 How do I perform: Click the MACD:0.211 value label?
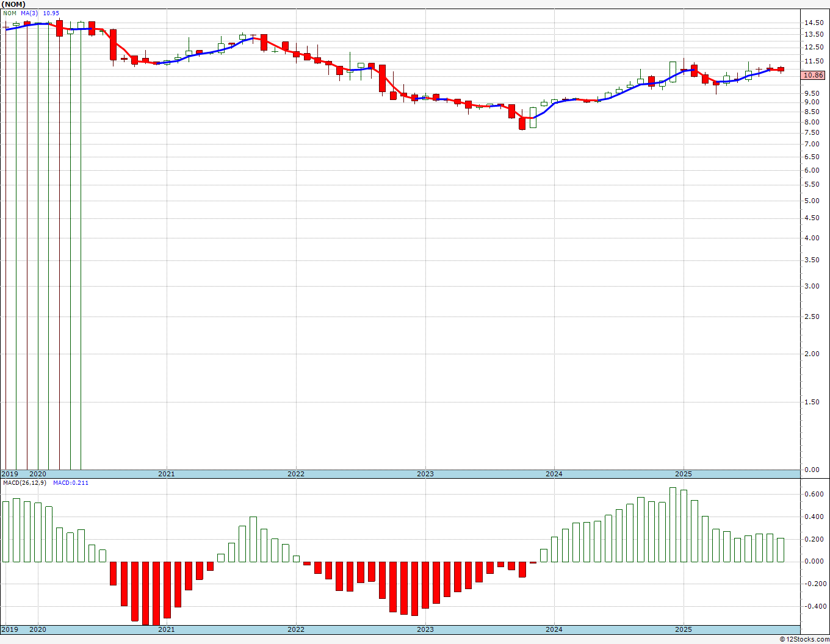tap(71, 482)
